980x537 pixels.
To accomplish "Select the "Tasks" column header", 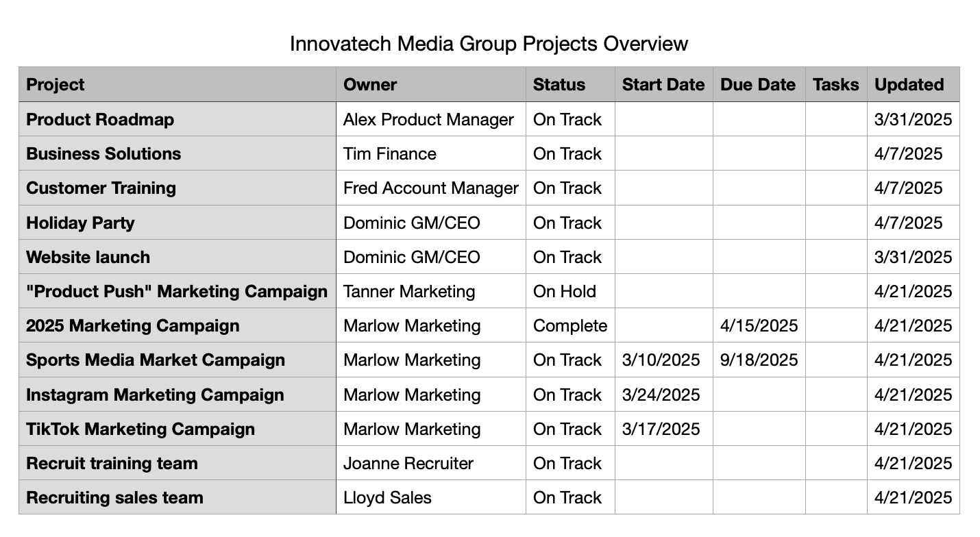I will pyautogui.click(x=835, y=85).
